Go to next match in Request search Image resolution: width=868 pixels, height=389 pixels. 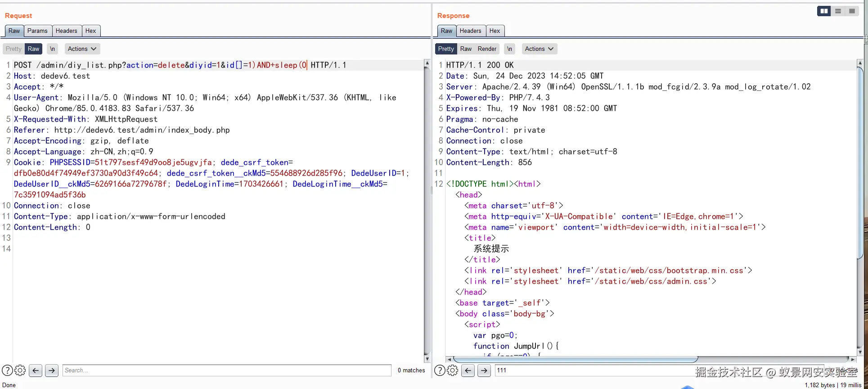(52, 371)
